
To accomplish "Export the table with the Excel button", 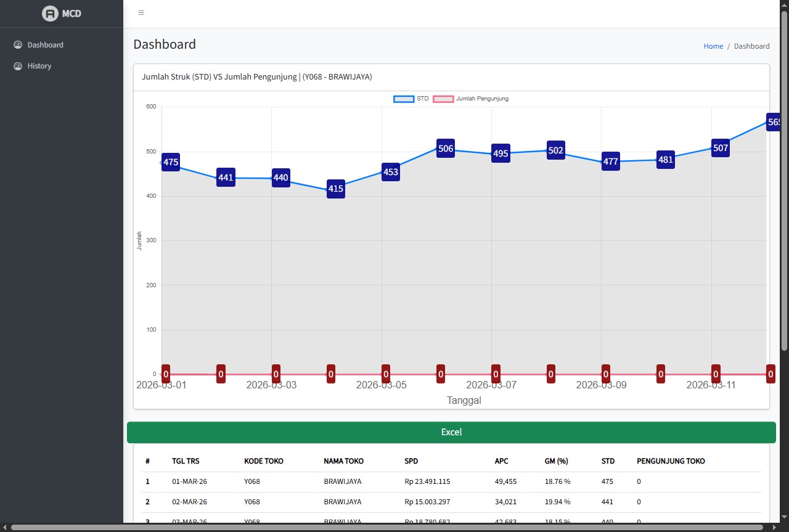I will coord(451,432).
